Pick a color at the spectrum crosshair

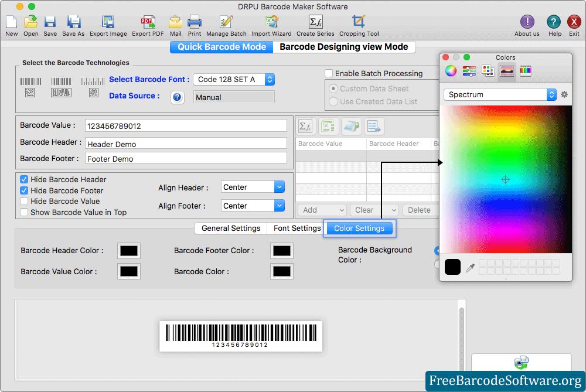505,180
